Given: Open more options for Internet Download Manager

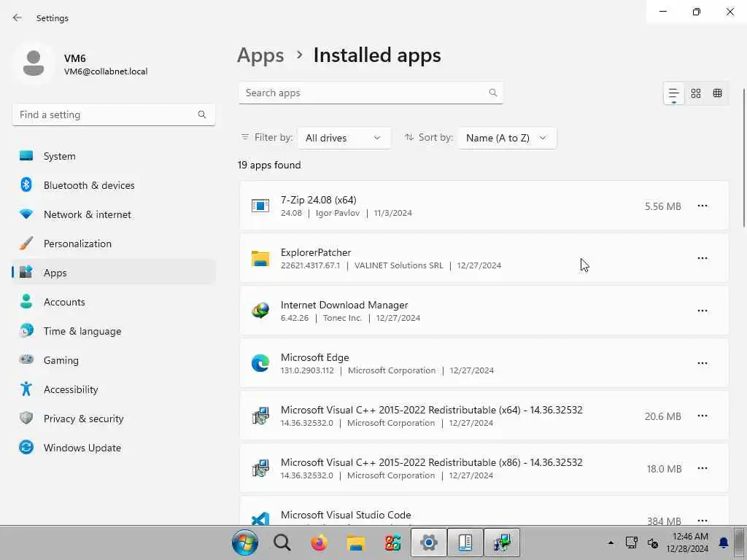Looking at the screenshot, I should [703, 311].
